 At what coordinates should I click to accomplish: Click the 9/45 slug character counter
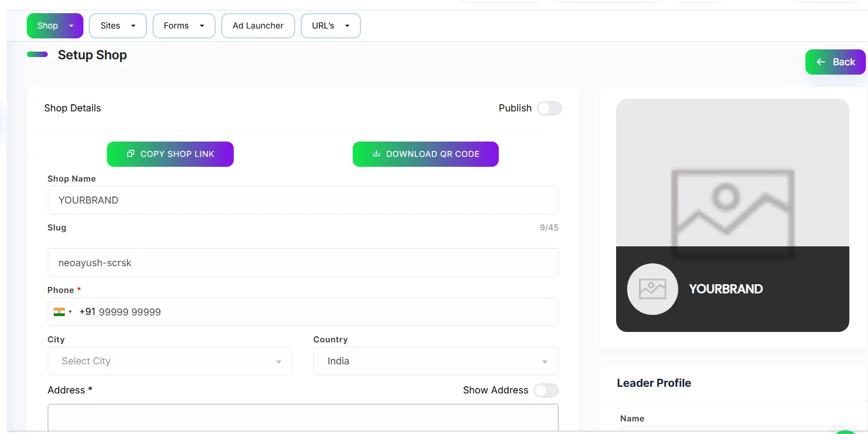click(x=549, y=228)
